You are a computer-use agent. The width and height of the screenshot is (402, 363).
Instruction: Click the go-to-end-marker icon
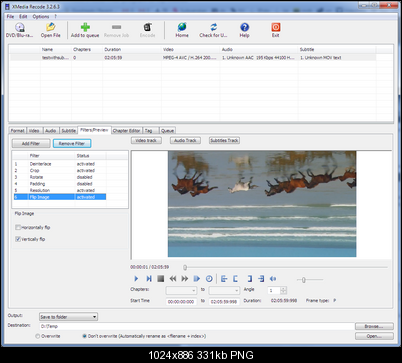tap(261, 279)
